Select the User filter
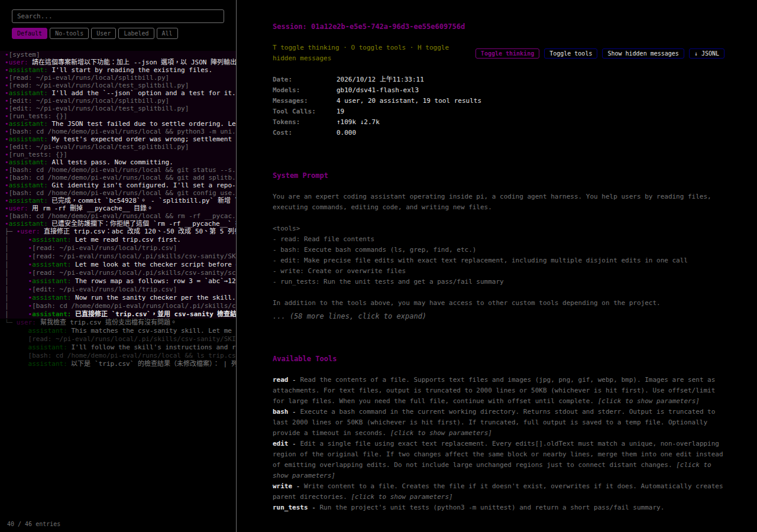The image size is (757, 532). 103,33
